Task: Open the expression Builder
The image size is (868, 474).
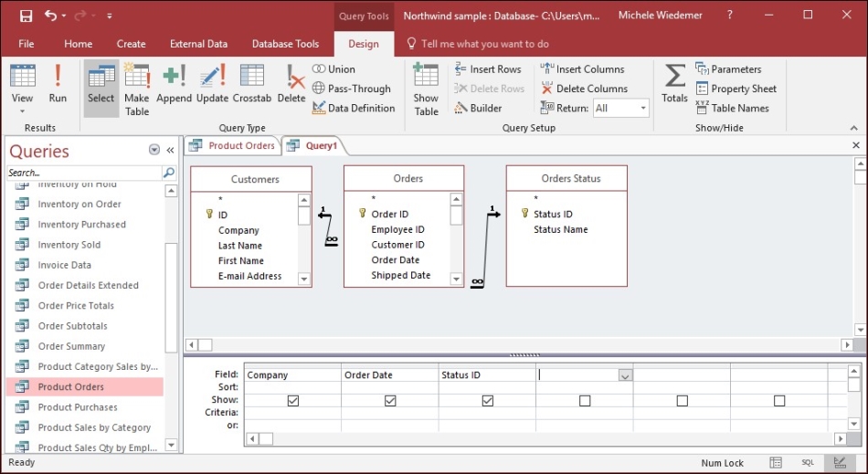Action: point(478,108)
